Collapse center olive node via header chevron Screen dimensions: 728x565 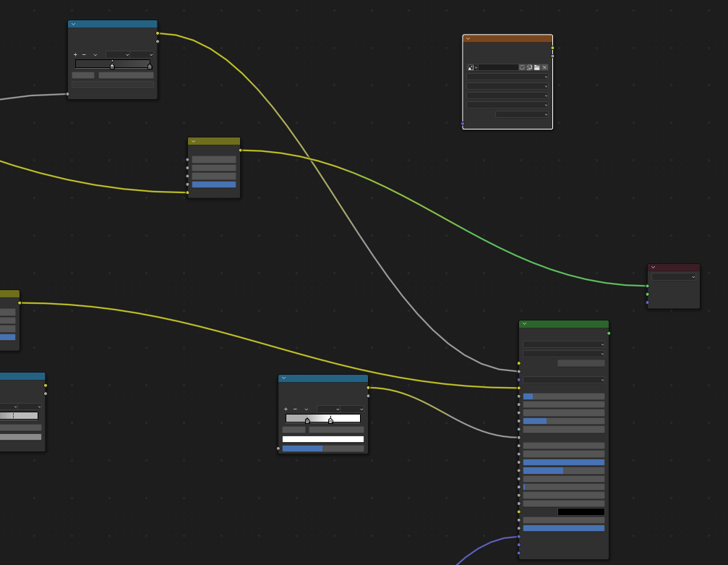pyautogui.click(x=193, y=141)
